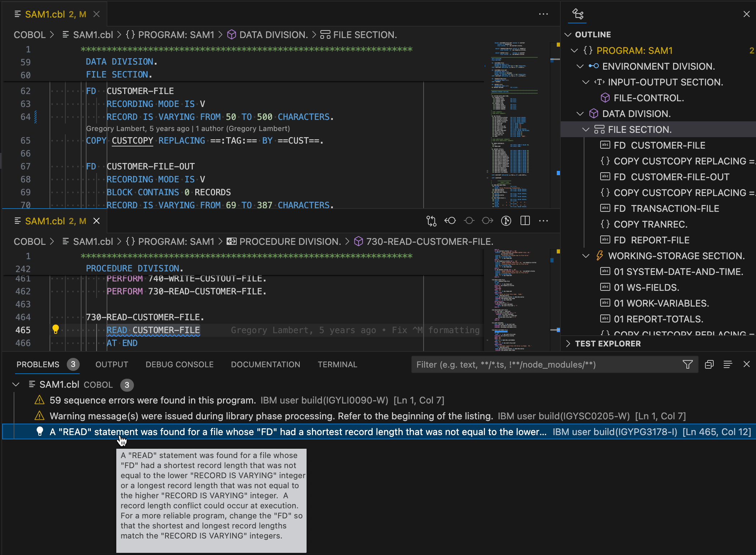This screenshot has height=555, width=756.
Task: Collapse FILE SECTION. in outline
Action: click(585, 130)
